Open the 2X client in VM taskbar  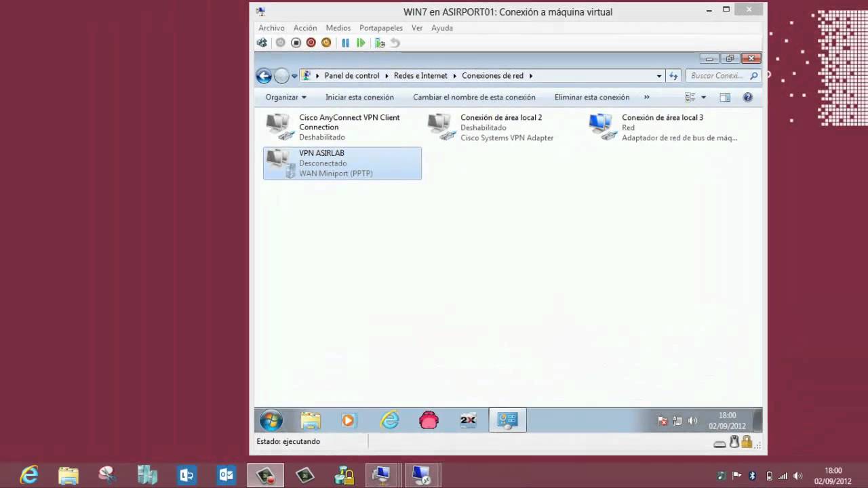point(468,420)
